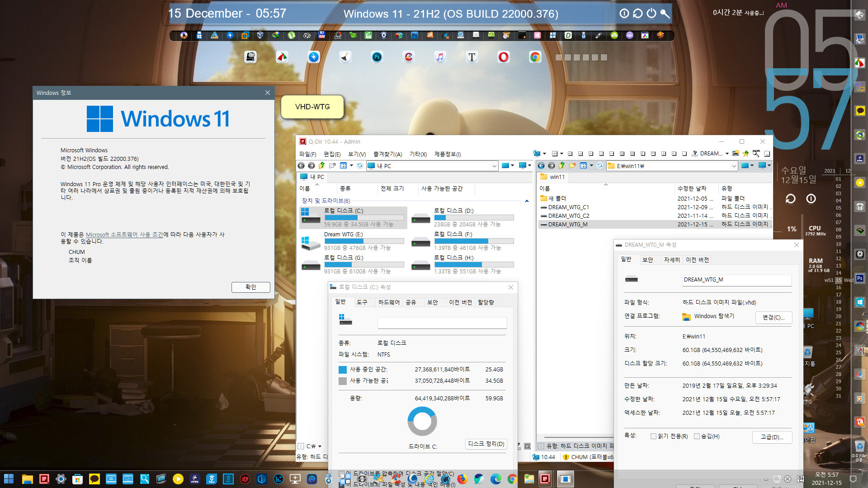
Task: Click the 고급(D)... button
Action: 772,437
